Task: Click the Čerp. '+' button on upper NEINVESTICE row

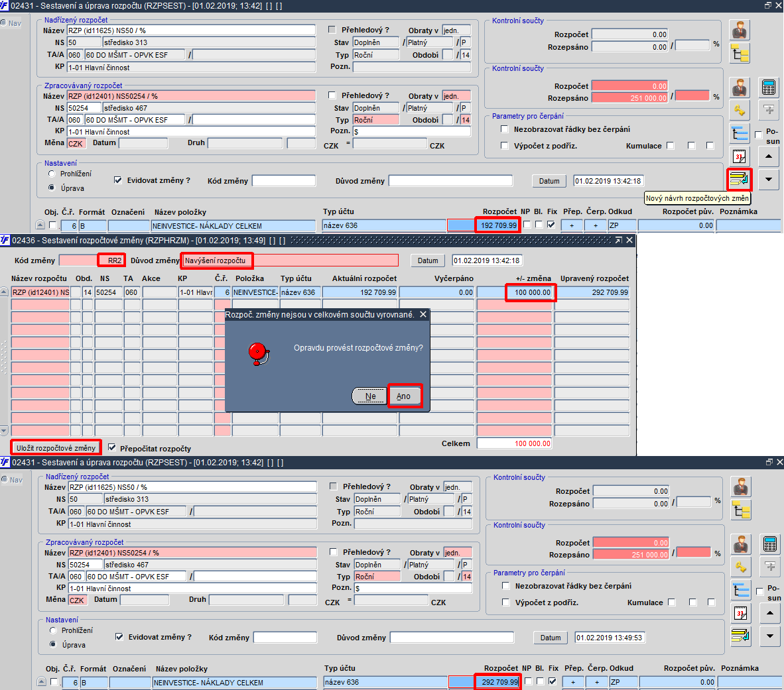Action: point(596,225)
